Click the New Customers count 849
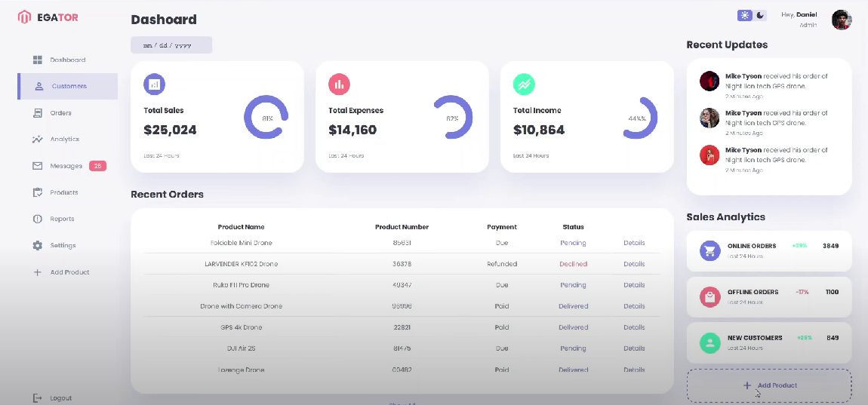This screenshot has height=405, width=868. [833, 338]
